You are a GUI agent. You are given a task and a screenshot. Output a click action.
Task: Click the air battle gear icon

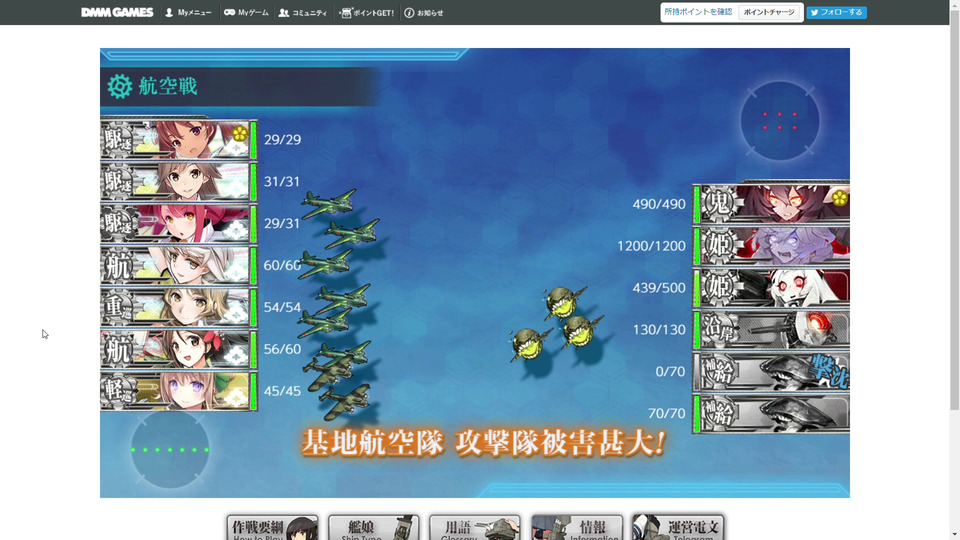point(119,86)
